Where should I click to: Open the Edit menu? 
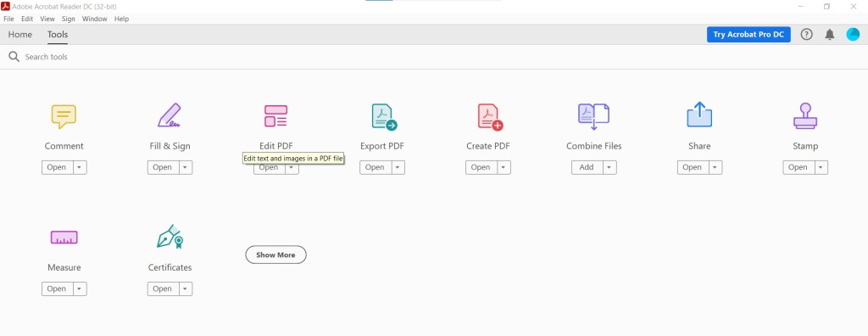27,19
